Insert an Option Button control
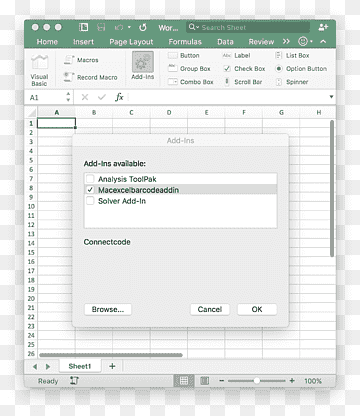 click(301, 69)
